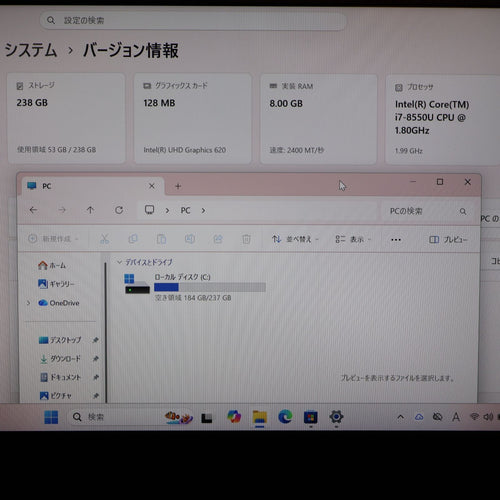
Task: Open the 実装 RAM 8.00 GB card
Action: (319, 119)
